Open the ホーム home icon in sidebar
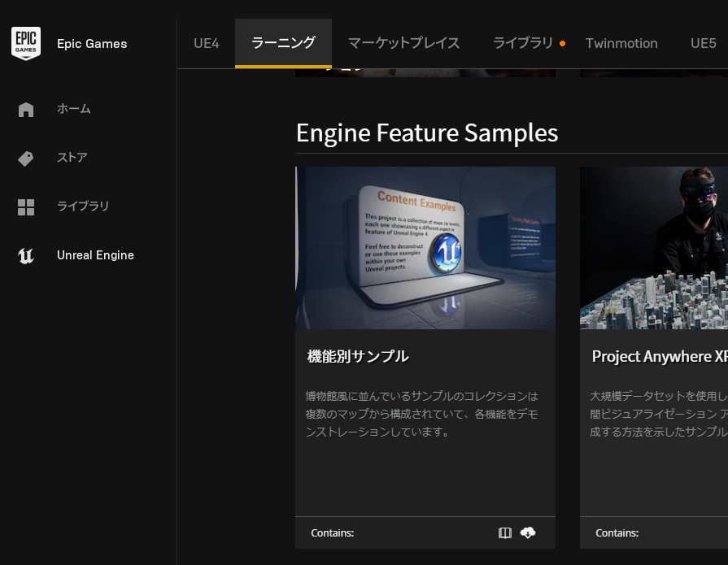Viewport: 728px width, 565px height. coord(26,110)
